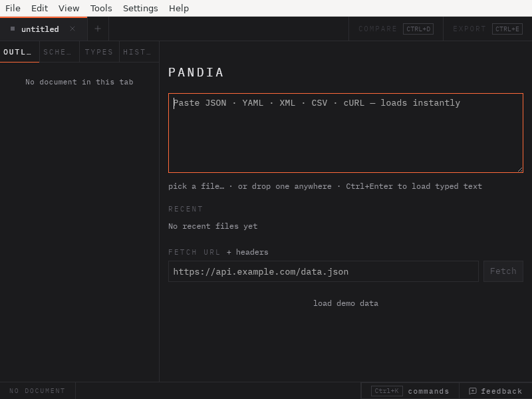
Task: Click 'No document in this tab' message
Action: click(79, 82)
